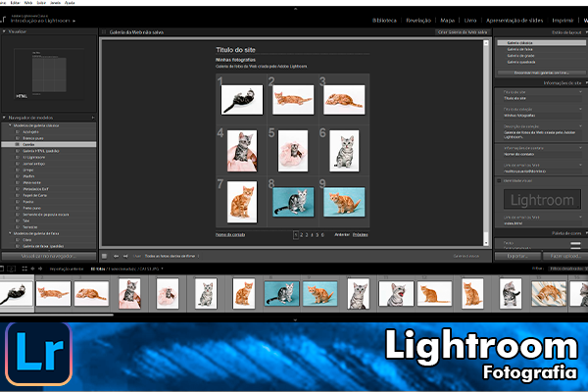The image size is (588, 392).
Task: Open the Introdução ao Lightroom identity plate menu
Action: tap(43, 21)
